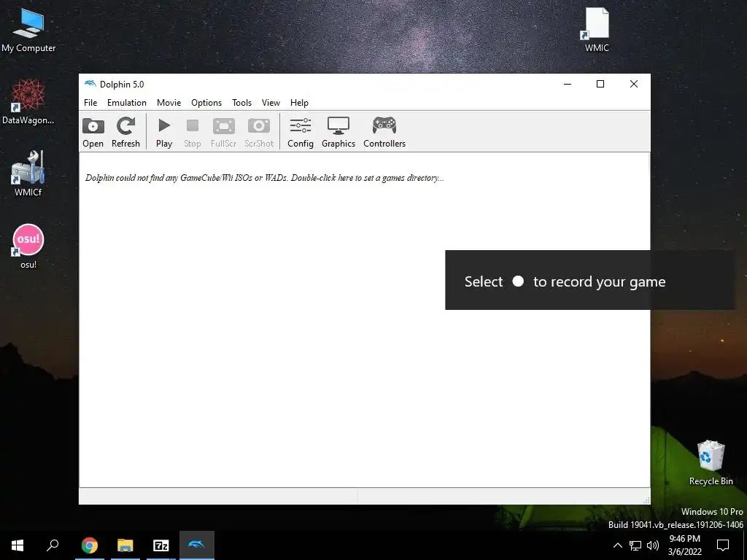
Task: Open the File menu
Action: [x=90, y=102]
